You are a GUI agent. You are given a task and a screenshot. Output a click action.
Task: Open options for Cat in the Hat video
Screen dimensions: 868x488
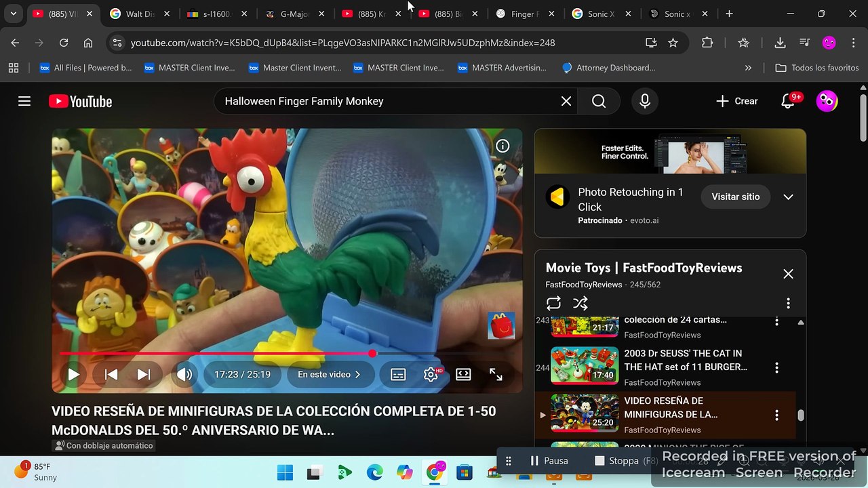pos(776,367)
